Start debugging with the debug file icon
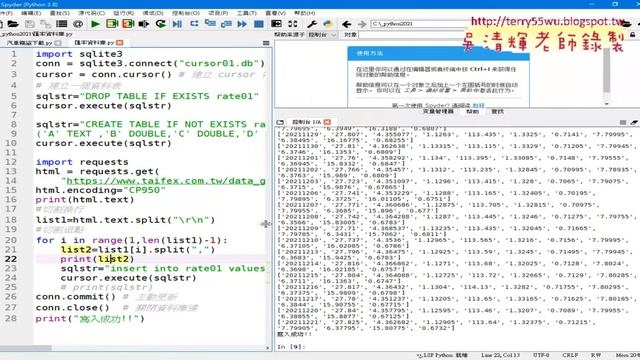The height and width of the screenshot is (360, 640). [x=177, y=24]
